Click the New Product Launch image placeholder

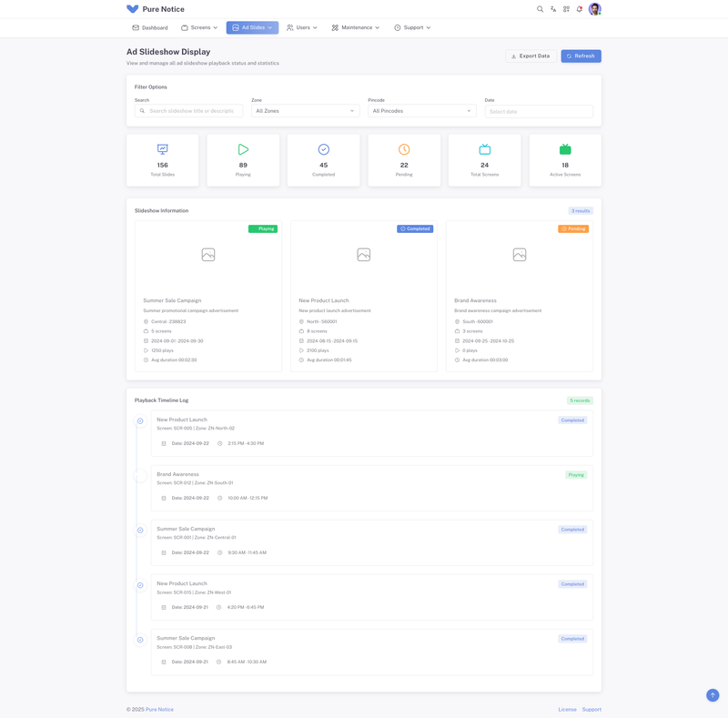coord(363,255)
